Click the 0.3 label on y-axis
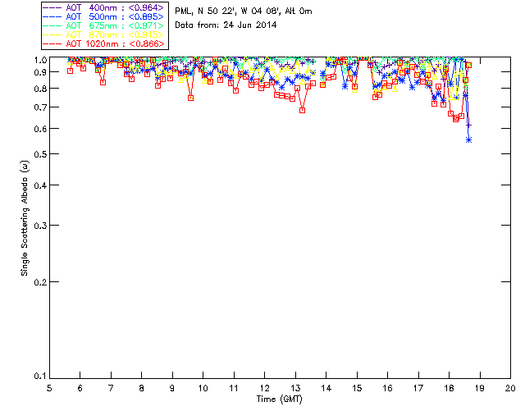525x420 pixels. point(40,226)
